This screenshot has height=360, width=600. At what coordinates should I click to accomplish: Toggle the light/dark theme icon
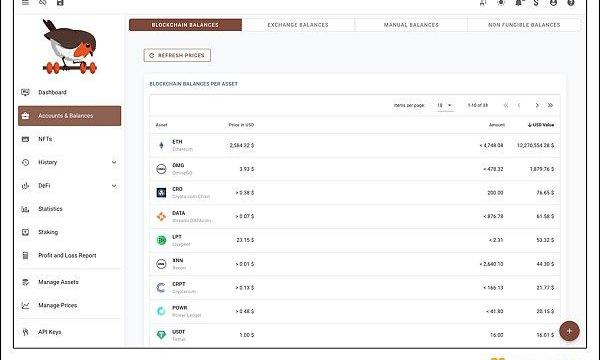click(501, 2)
